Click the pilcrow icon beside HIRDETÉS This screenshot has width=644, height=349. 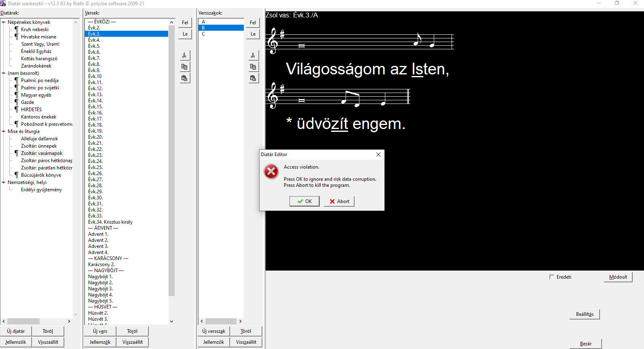coord(17,110)
